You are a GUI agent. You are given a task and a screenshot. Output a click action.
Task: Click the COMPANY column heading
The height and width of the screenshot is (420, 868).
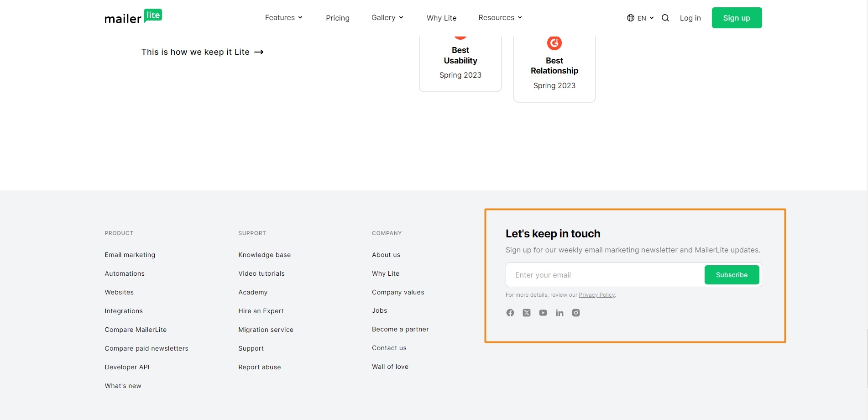pos(387,233)
